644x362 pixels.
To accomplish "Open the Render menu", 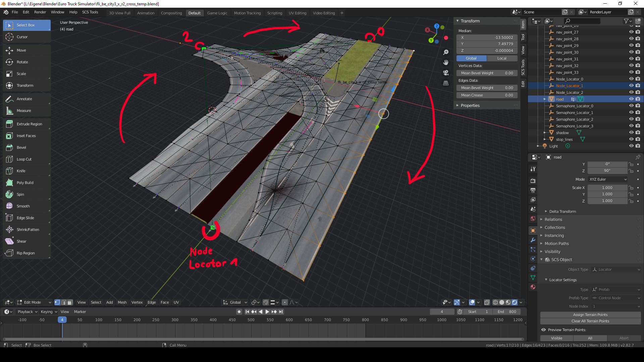I will click(x=40, y=12).
